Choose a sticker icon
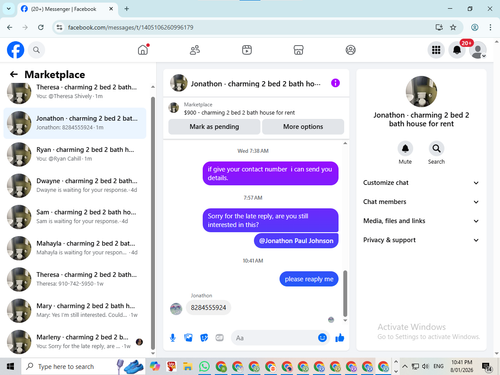500x375 pixels. coord(204,338)
